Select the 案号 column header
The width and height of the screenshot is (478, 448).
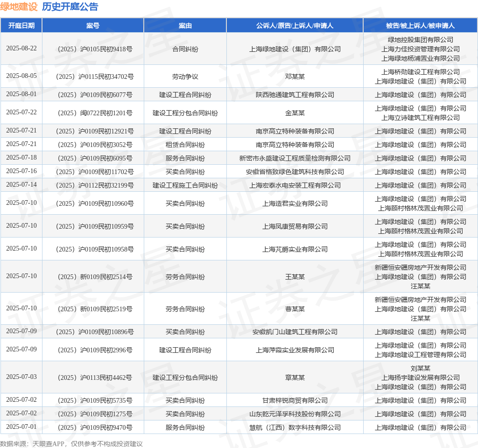pyautogui.click(x=93, y=26)
